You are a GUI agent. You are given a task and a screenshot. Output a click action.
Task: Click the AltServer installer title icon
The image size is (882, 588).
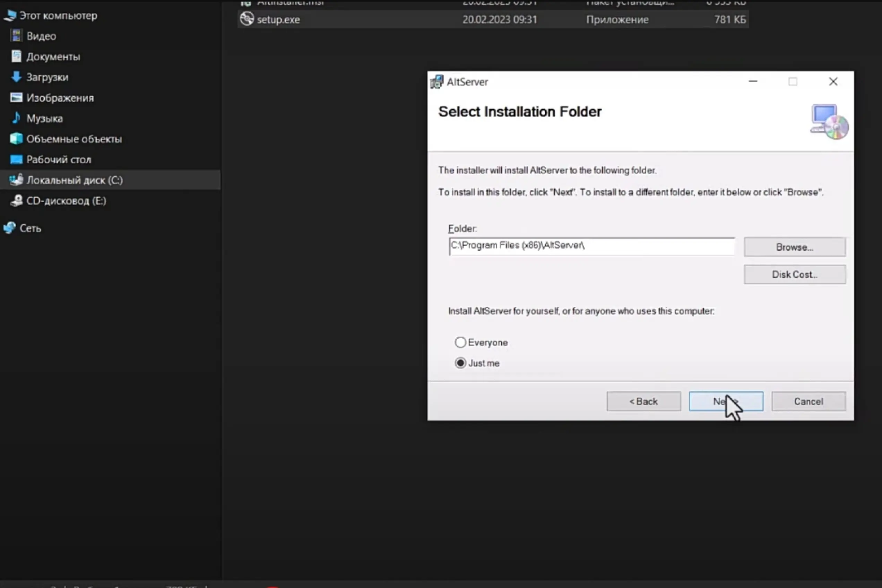[436, 82]
